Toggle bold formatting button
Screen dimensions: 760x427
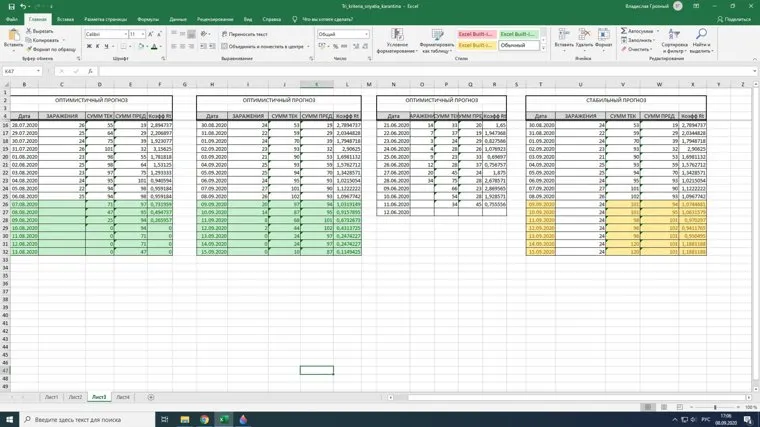pos(89,47)
